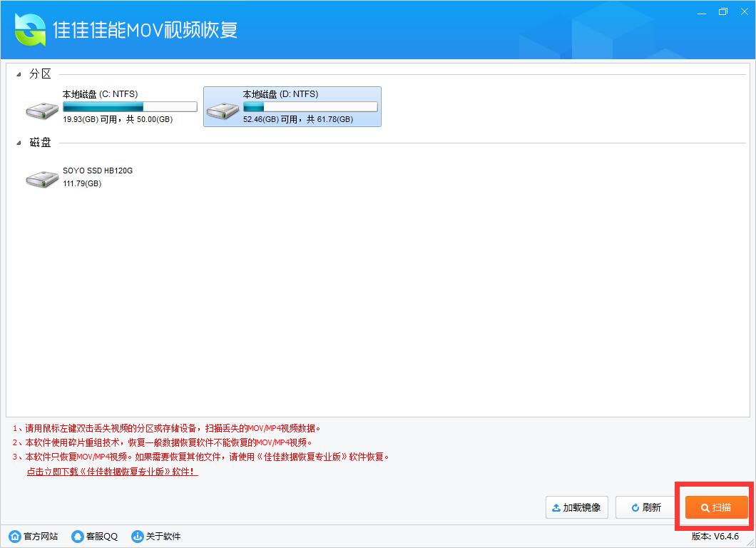Click the official website home icon
The height and width of the screenshot is (548, 756).
pos(15,536)
